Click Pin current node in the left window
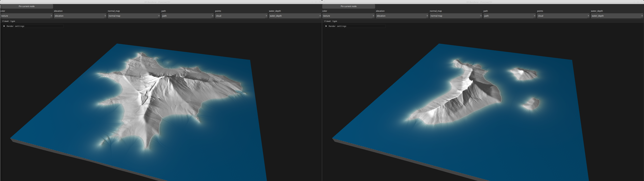The height and width of the screenshot is (181, 644). click(x=26, y=6)
